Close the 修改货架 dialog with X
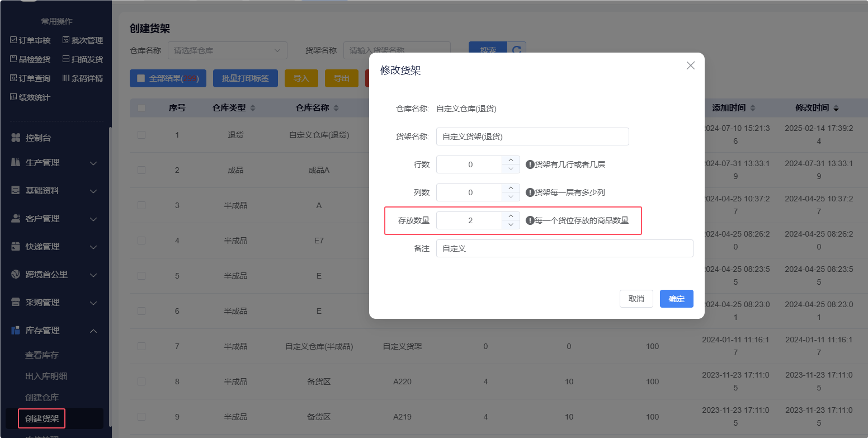The height and width of the screenshot is (438, 868). click(x=690, y=65)
